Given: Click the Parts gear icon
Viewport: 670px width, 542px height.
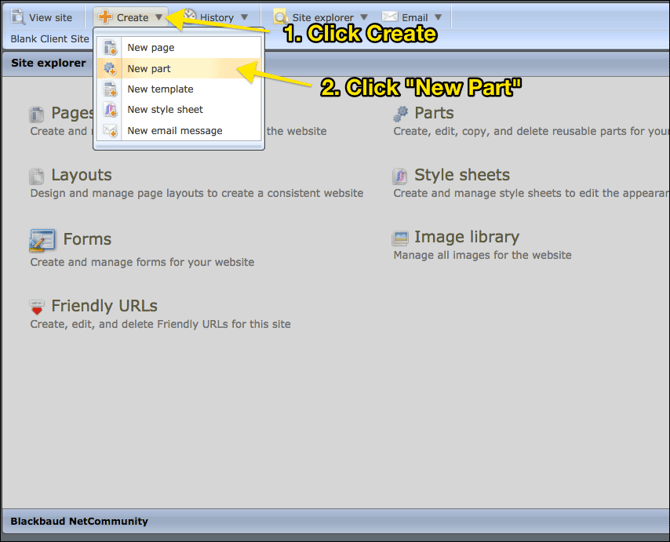Looking at the screenshot, I should 400,114.
